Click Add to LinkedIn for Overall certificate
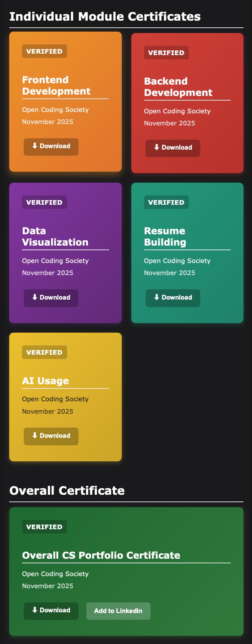The width and height of the screenshot is (252, 644). 118,611
